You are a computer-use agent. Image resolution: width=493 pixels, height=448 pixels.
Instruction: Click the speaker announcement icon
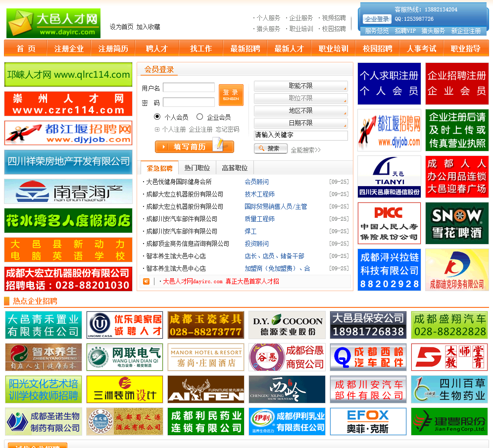[x=146, y=281]
